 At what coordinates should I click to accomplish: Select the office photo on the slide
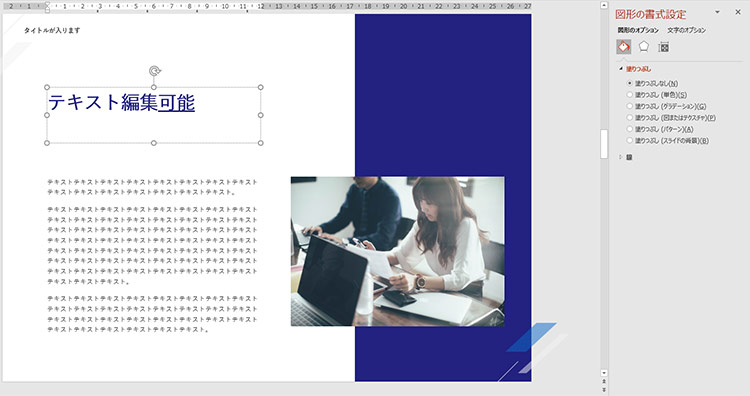pos(397,252)
